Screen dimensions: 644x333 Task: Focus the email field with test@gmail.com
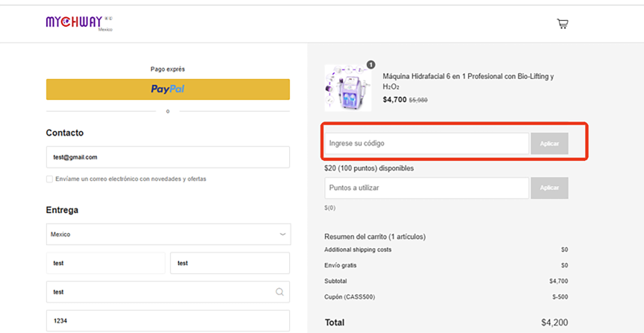pyautogui.click(x=168, y=157)
